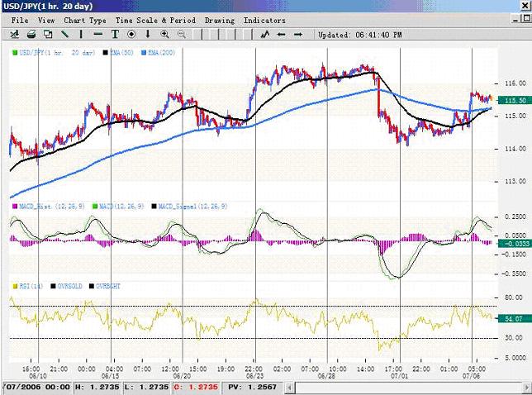Image resolution: width=532 pixels, height=395 pixels.
Task: Click the green USD/JPY legend swatch
Action: pyautogui.click(x=12, y=52)
